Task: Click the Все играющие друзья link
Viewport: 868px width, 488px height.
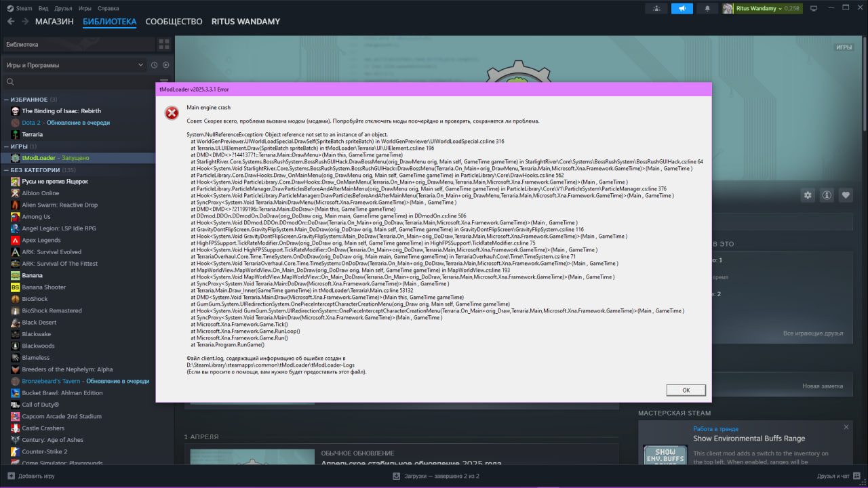Action: 813,333
